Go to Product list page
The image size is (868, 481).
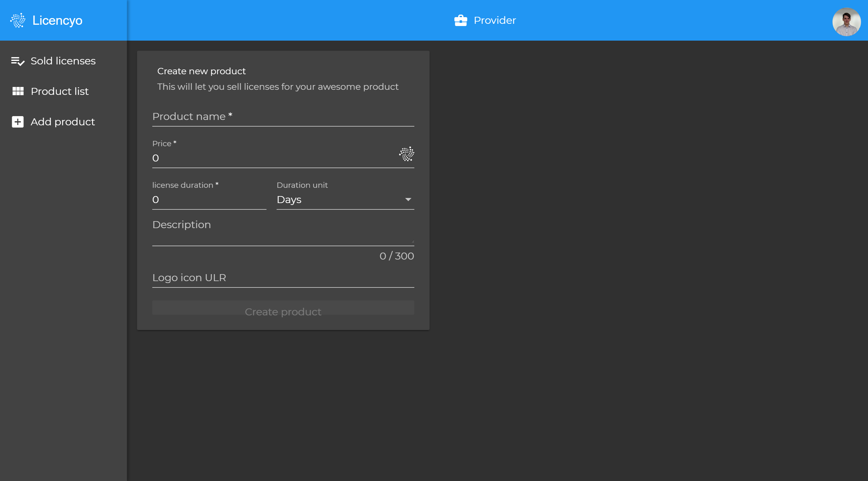(x=60, y=91)
